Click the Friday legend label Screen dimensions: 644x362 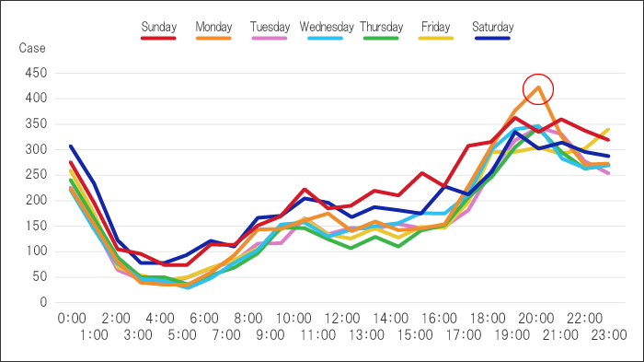(x=436, y=27)
